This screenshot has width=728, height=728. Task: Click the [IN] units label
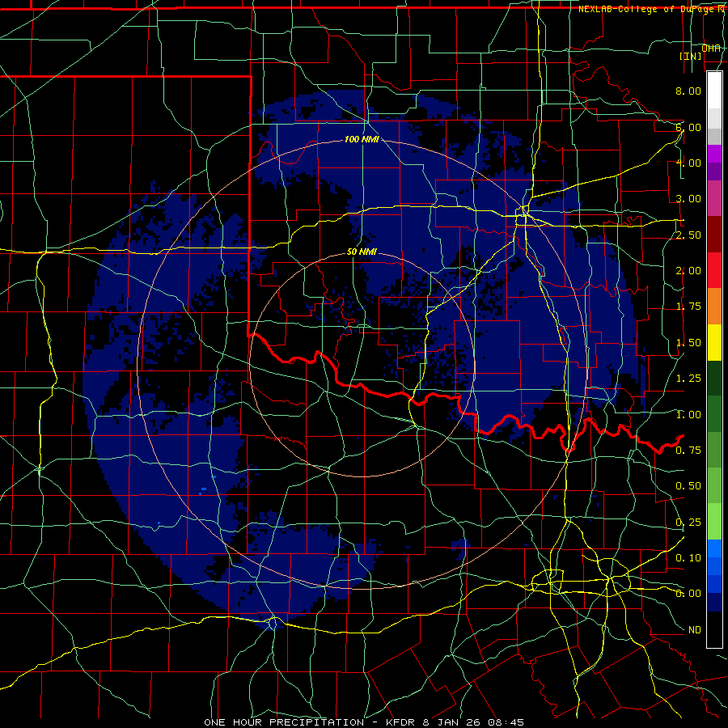(x=691, y=56)
